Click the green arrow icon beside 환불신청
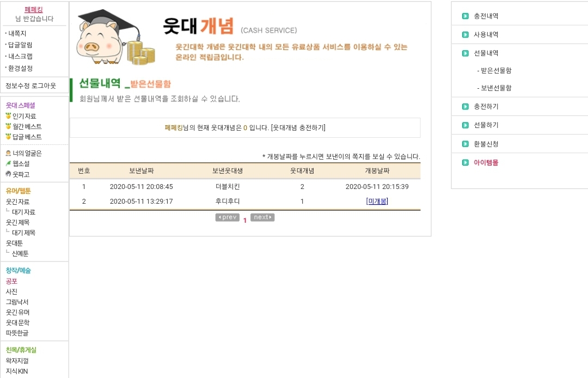Viewport: 588px width, 378px height. click(x=465, y=144)
